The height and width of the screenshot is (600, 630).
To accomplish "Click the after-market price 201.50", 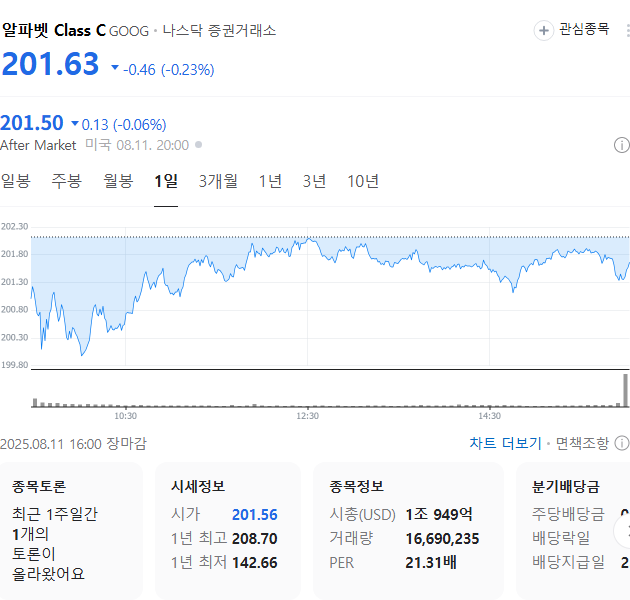I will (x=32, y=123).
